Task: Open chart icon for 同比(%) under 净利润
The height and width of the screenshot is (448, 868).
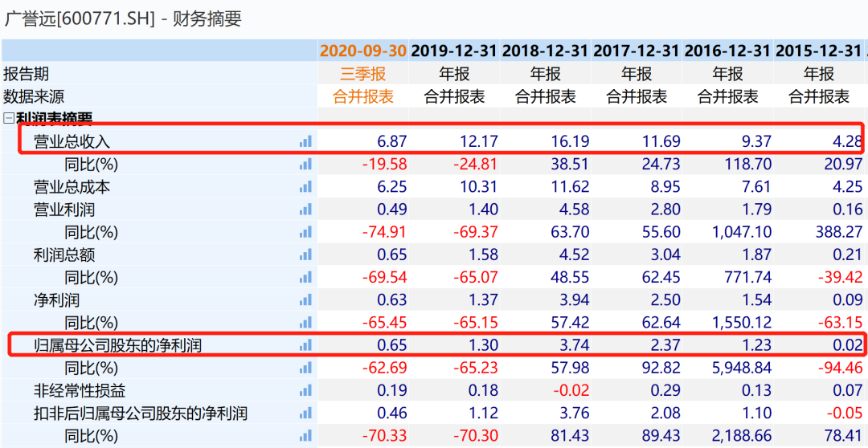Action: (305, 323)
